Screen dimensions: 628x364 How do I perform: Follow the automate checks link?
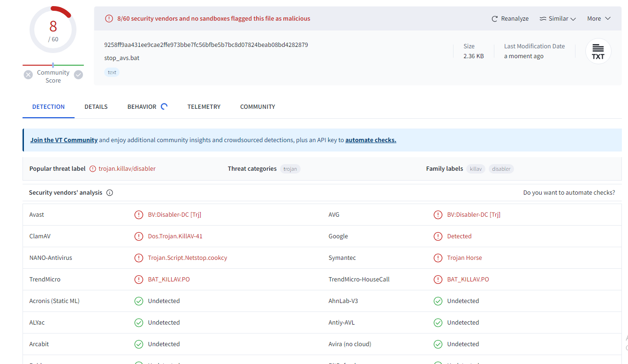click(371, 140)
